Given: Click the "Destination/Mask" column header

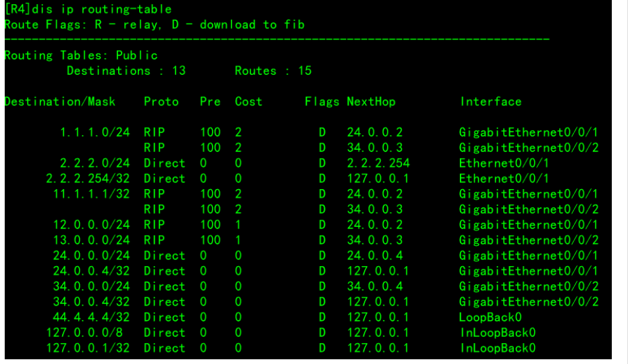Looking at the screenshot, I should [x=59, y=102].
